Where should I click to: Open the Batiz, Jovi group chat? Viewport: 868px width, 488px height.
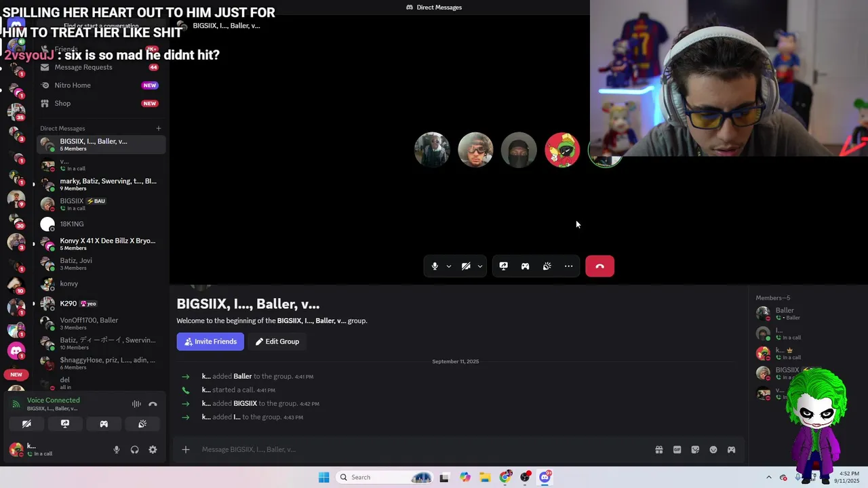pos(100,264)
